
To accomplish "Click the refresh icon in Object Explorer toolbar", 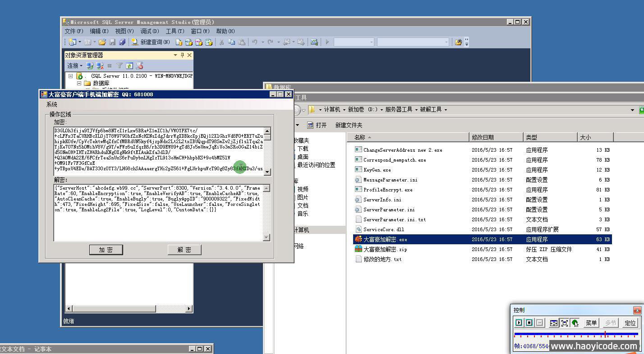I will (x=129, y=66).
